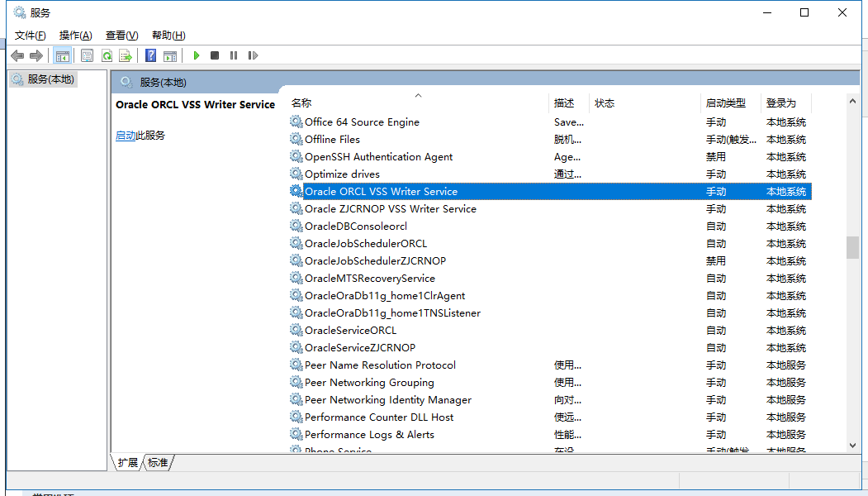868x496 pixels.
Task: Click Save... description of Office 64 Source Engine
Action: click(568, 122)
